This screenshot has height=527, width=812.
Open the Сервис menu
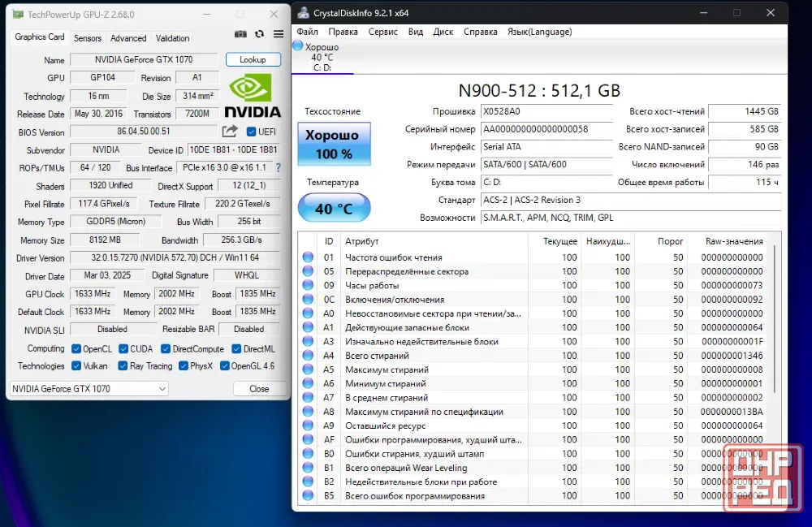click(x=382, y=32)
